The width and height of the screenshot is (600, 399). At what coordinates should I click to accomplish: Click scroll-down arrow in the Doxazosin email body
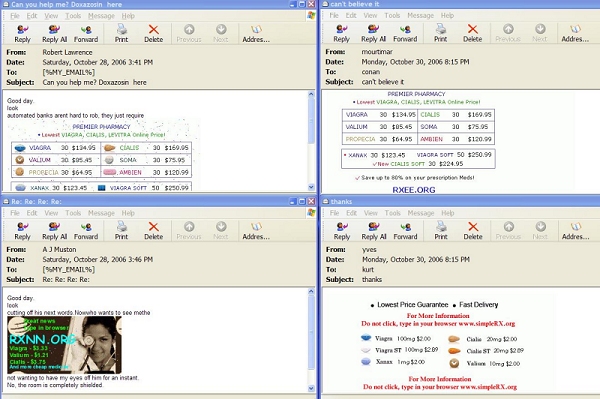coord(311,187)
